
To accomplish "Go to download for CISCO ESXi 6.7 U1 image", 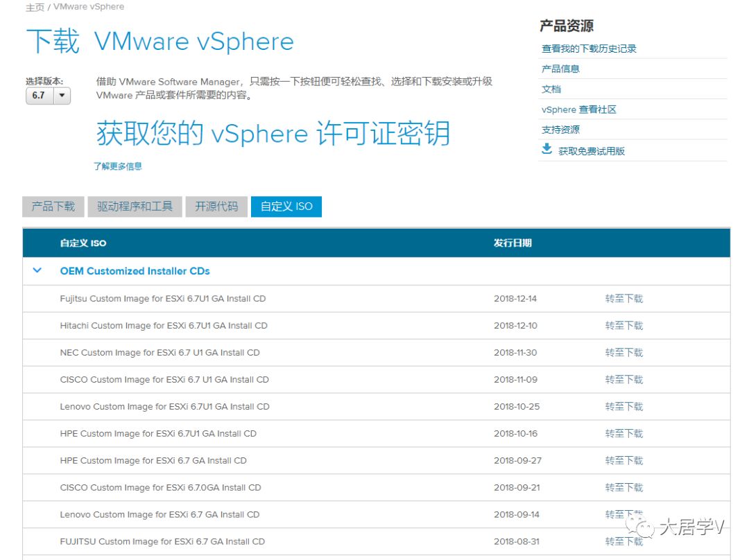I will coord(624,380).
